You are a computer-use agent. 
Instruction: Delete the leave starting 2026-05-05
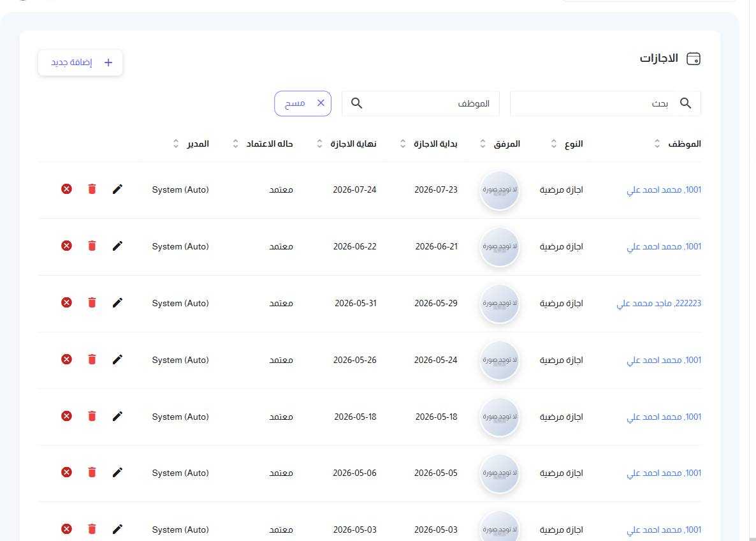coord(92,473)
